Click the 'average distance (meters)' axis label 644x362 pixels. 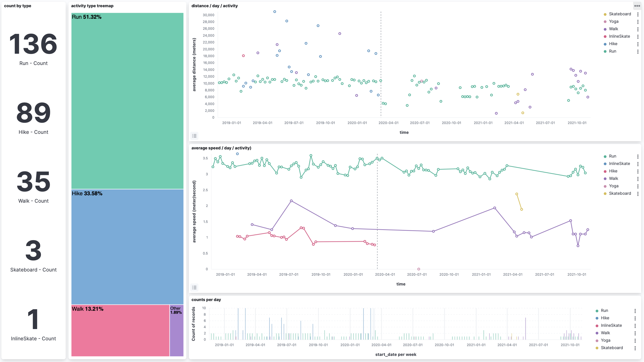[x=194, y=65]
